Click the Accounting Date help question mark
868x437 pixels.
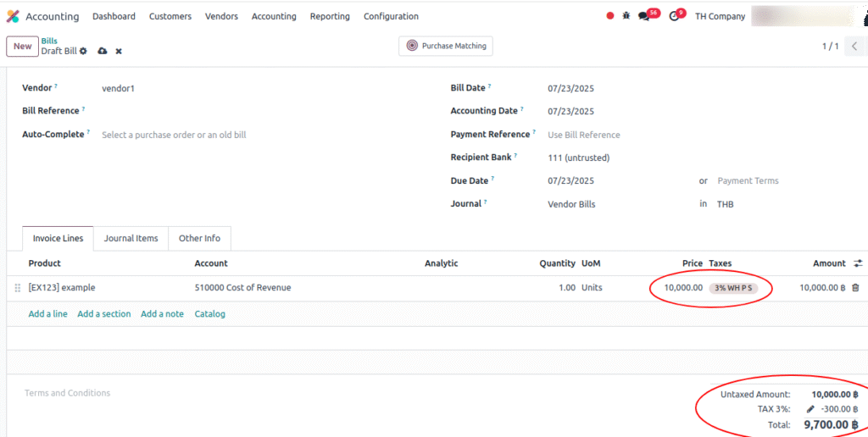[x=521, y=108]
